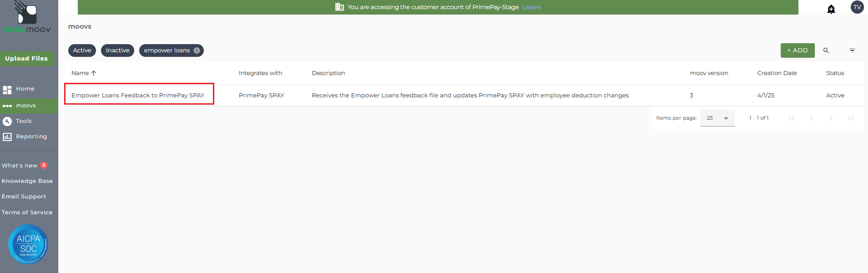
Task: Click the Creation Date column header
Action: (777, 73)
